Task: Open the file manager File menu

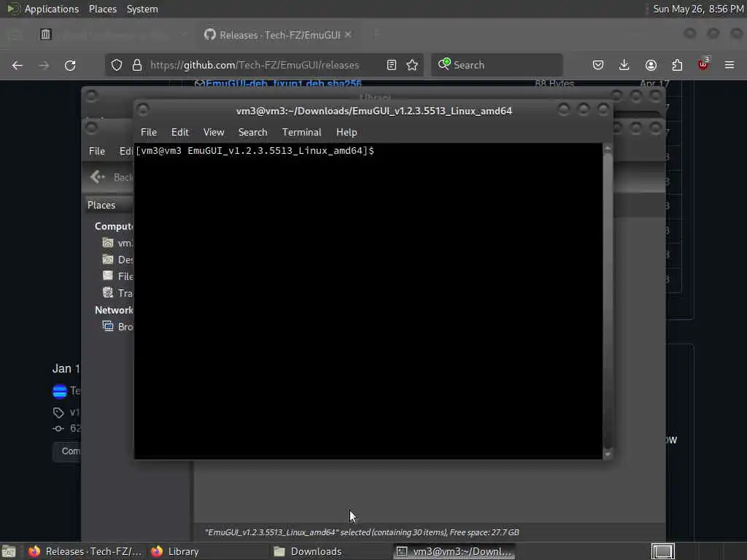Action: [x=97, y=151]
